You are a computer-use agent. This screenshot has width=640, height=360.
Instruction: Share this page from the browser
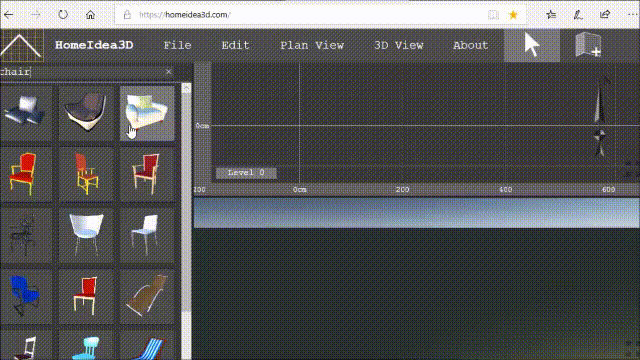[x=605, y=15]
